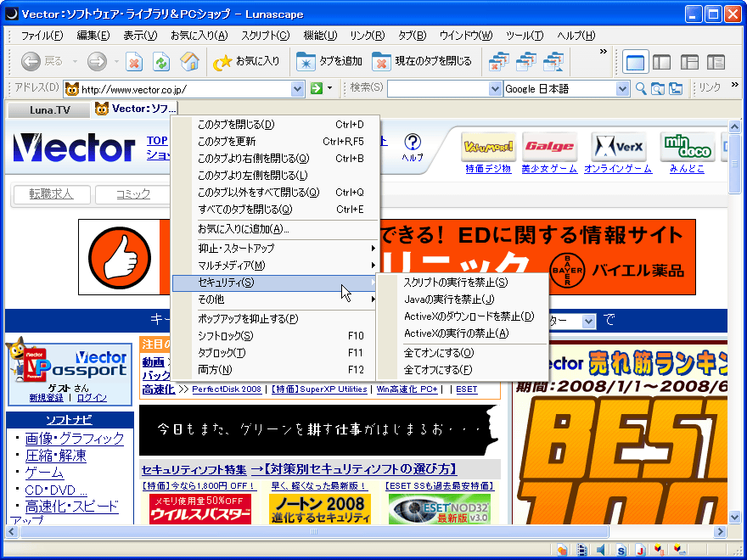Select このタブを更新 menu entry

(275, 142)
